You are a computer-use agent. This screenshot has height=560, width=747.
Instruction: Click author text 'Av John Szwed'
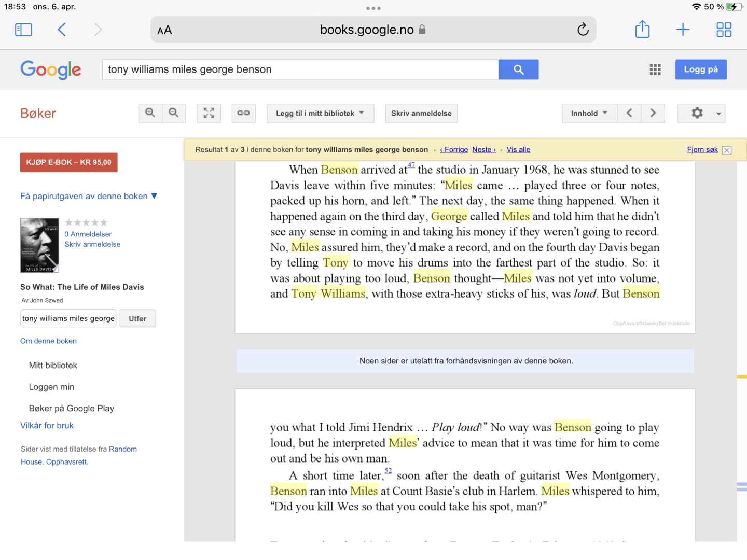[42, 301]
